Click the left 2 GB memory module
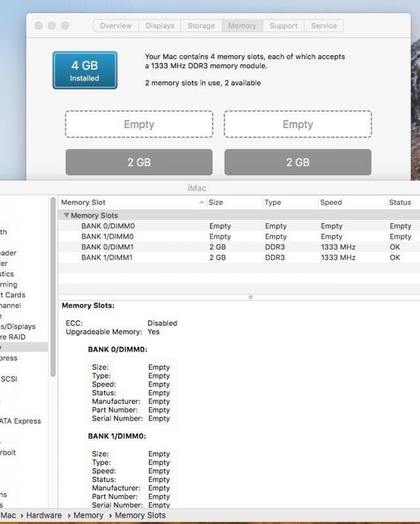The height and width of the screenshot is (524, 420). [x=139, y=162]
